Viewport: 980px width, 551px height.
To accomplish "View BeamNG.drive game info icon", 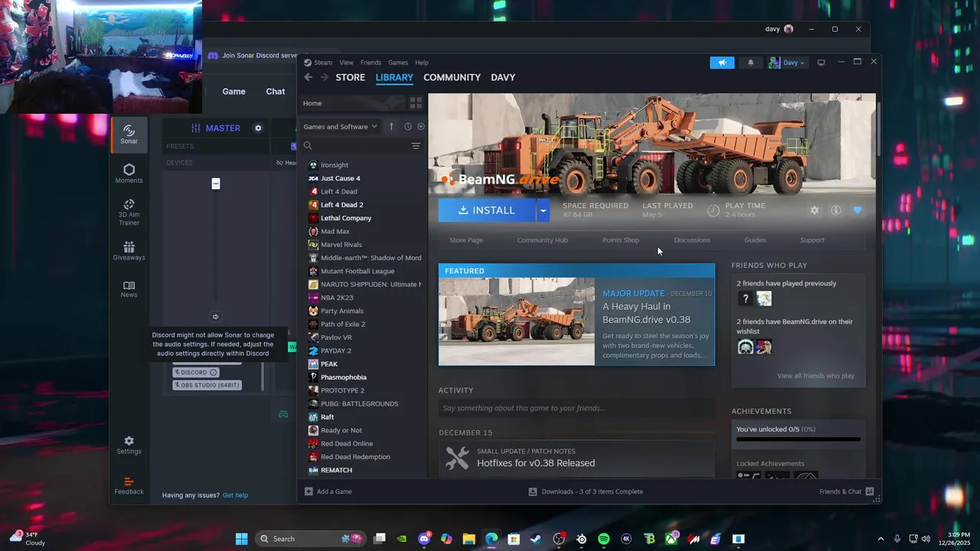I will click(836, 210).
